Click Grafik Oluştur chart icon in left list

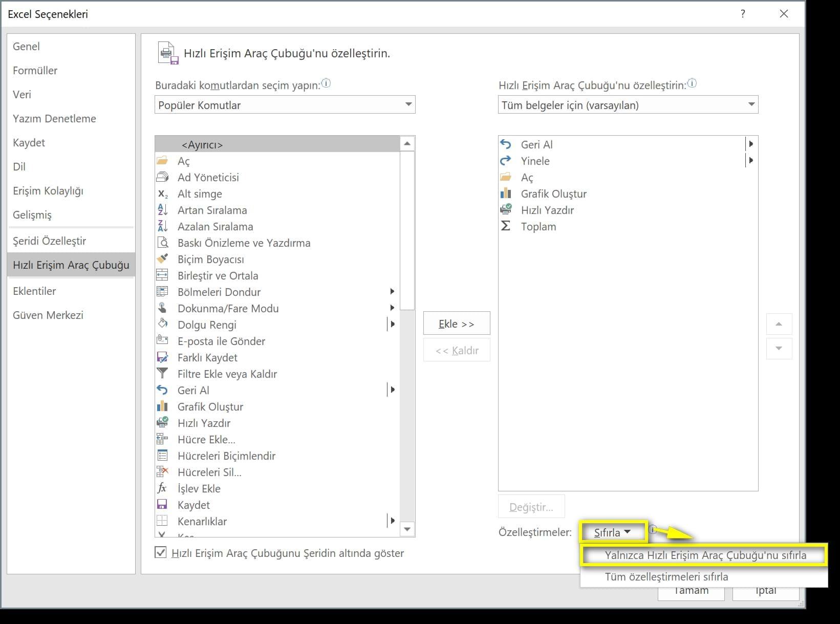[162, 406]
